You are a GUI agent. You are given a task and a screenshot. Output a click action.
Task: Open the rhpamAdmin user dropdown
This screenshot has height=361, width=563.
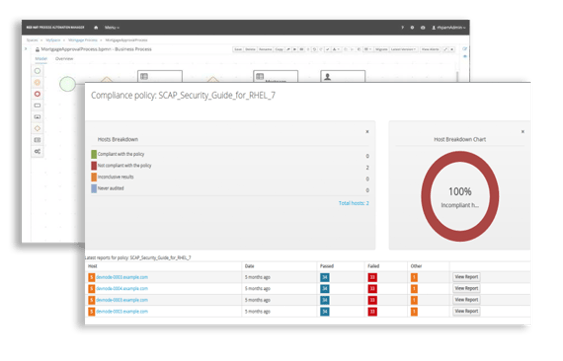point(448,27)
